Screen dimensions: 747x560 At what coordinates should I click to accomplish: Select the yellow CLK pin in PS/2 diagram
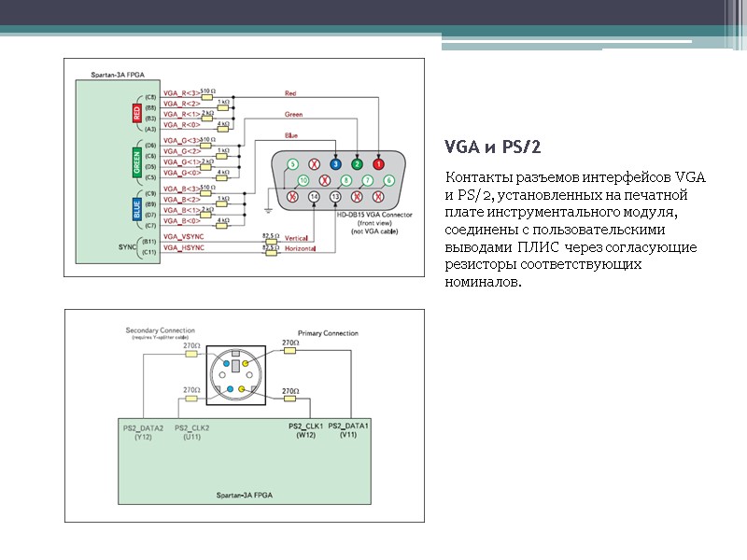click(245, 364)
